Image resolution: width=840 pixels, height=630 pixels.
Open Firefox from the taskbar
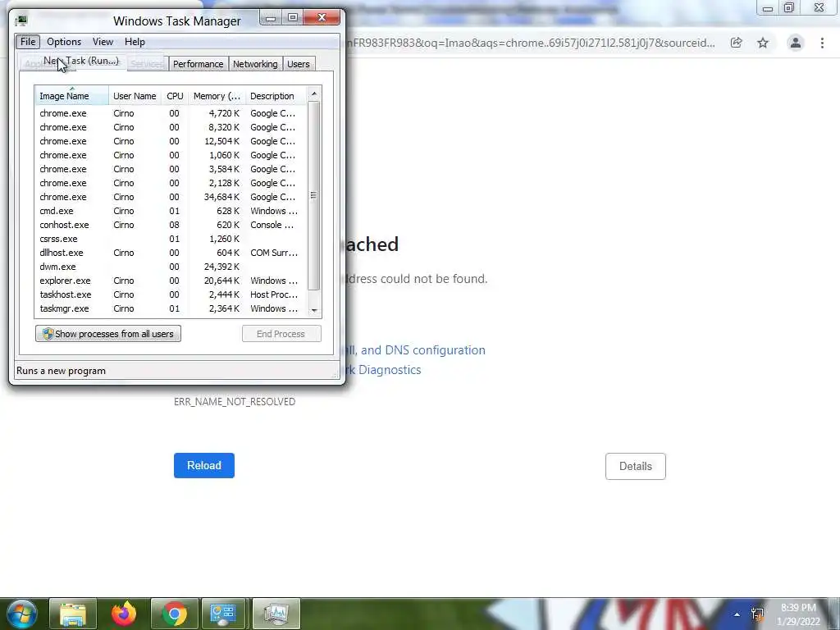(x=124, y=614)
